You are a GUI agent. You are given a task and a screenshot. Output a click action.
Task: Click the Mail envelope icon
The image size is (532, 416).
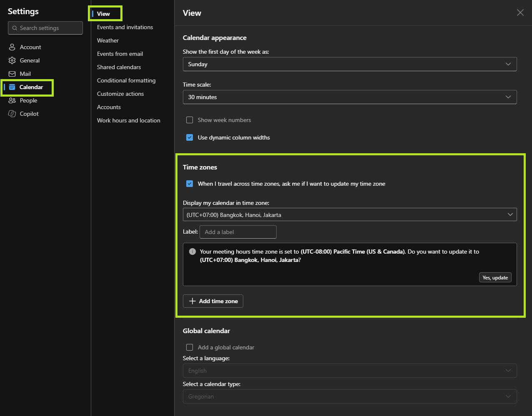(12, 74)
